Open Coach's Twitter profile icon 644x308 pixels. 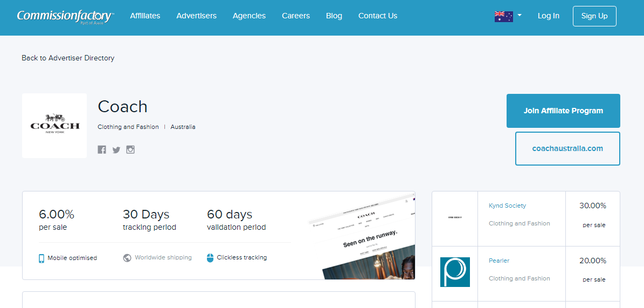[116, 150]
